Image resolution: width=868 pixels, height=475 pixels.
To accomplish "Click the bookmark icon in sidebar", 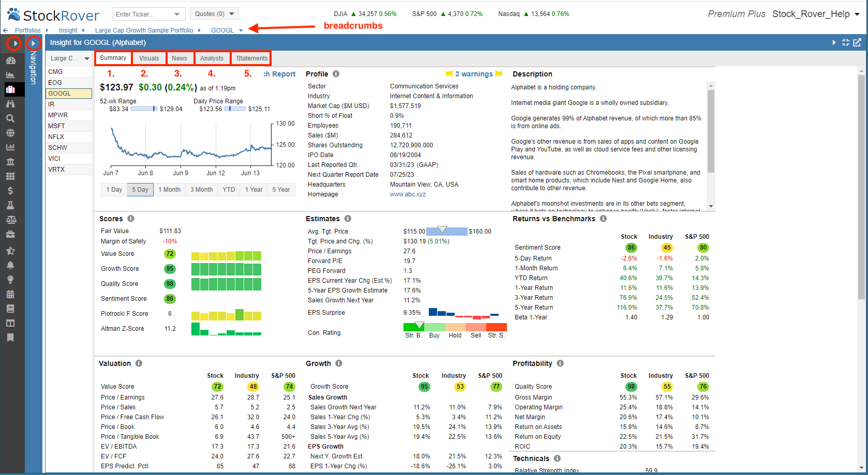I will (x=10, y=338).
